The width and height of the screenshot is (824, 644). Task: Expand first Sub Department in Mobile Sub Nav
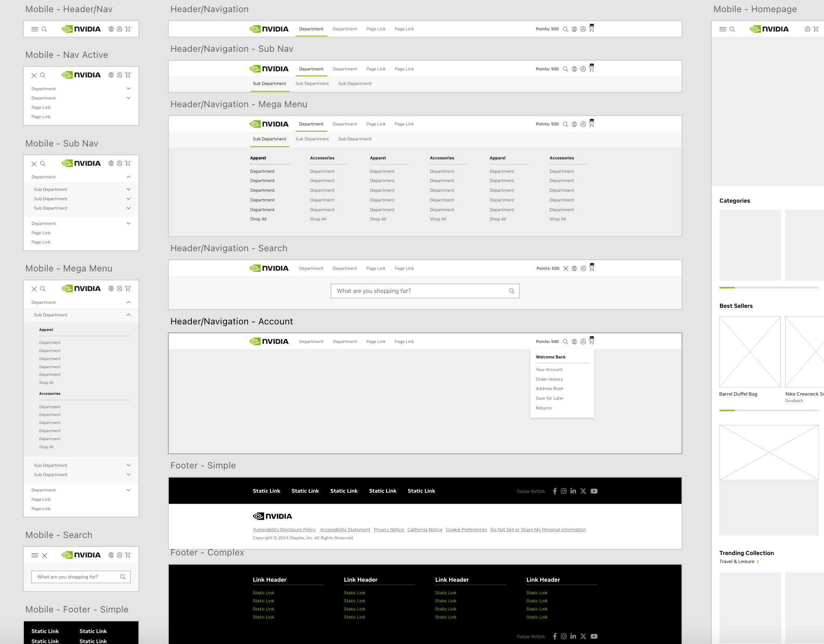pos(128,189)
